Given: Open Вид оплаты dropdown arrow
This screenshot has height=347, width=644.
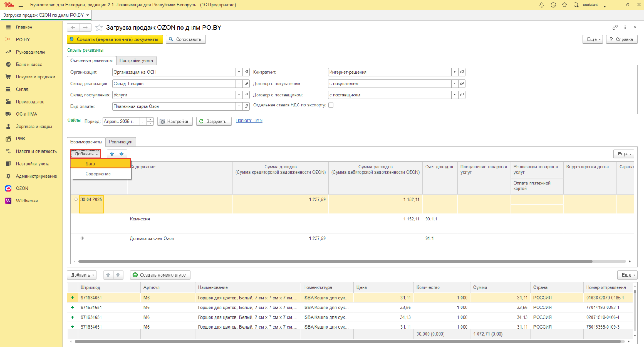Looking at the screenshot, I should (239, 106).
